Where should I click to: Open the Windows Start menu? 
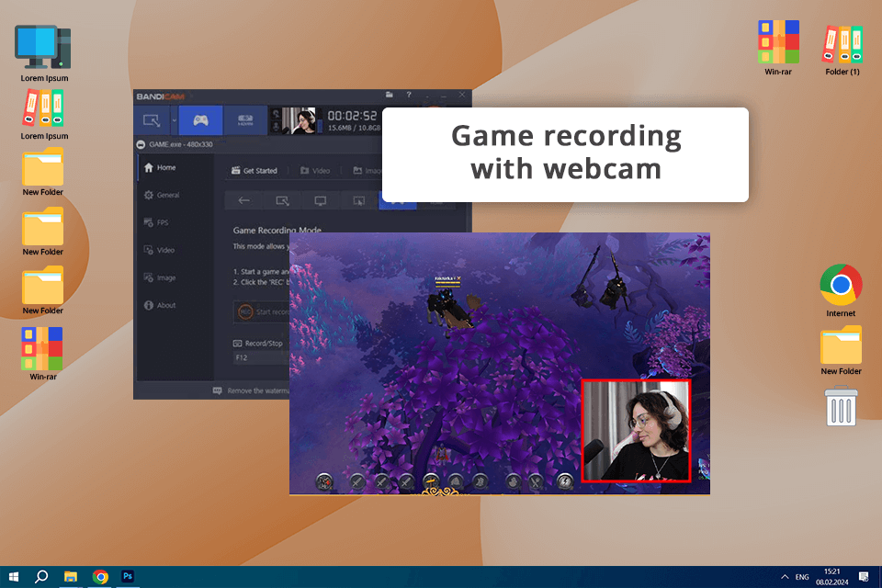pos(14,577)
